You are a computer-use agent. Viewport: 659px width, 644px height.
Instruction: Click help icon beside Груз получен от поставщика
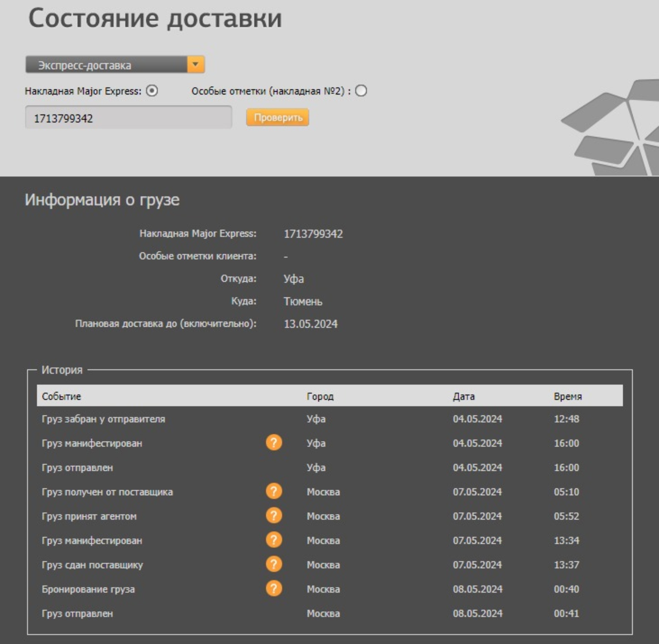[x=274, y=491]
